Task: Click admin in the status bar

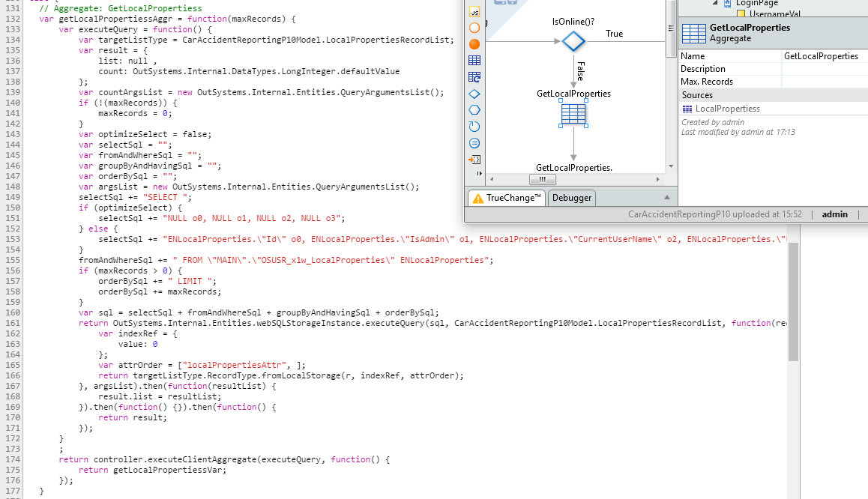Action: coord(834,214)
